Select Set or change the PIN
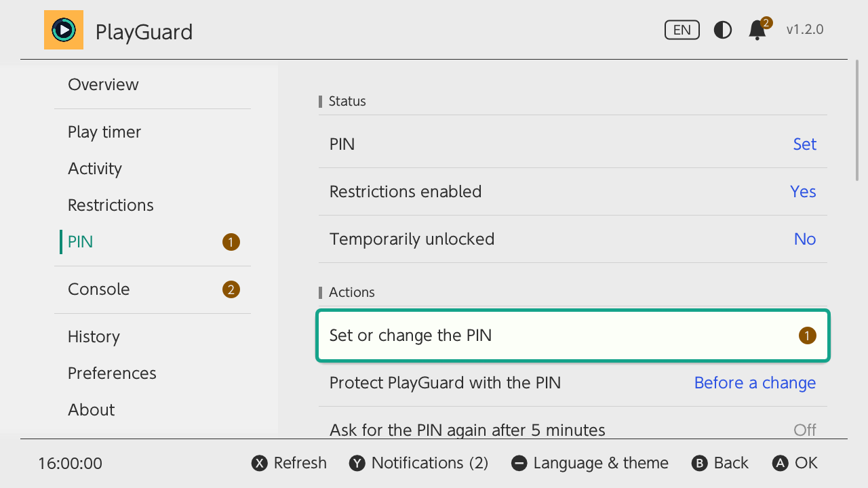The image size is (868, 488). click(573, 335)
